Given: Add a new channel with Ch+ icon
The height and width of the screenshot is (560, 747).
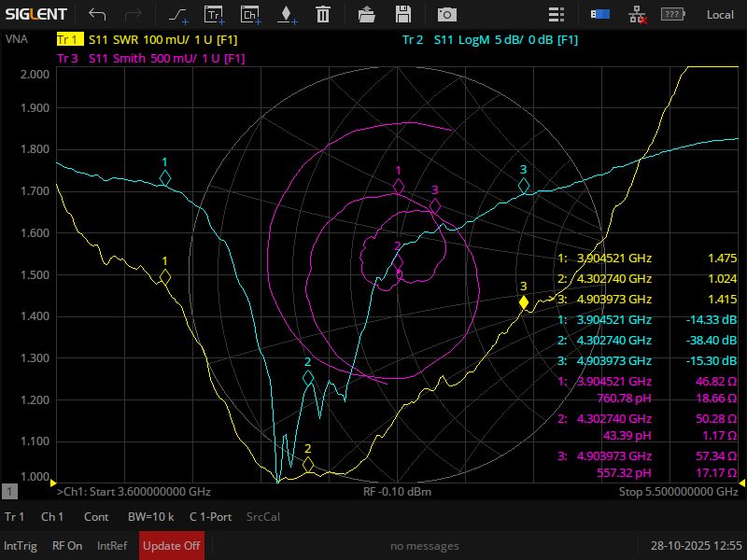Looking at the screenshot, I should point(249,14).
